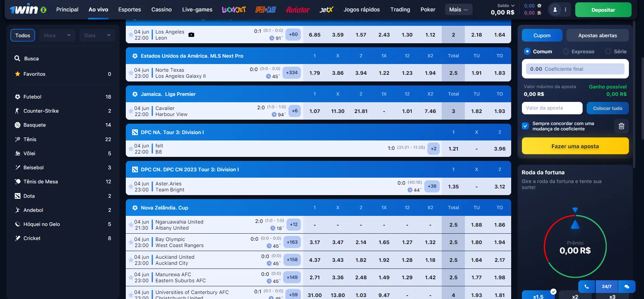Click the Valor da aposta field
Image resolution: width=644 pixels, height=299 pixels.
click(x=552, y=108)
